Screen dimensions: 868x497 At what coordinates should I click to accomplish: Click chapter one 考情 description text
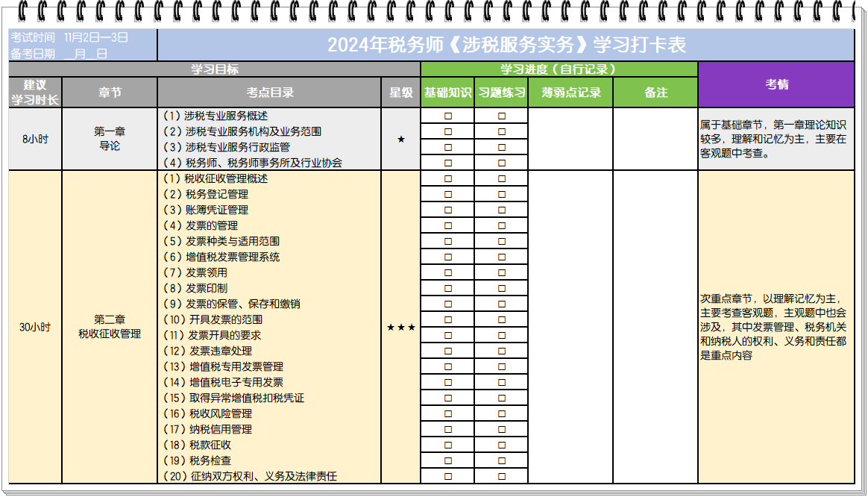tap(773, 139)
